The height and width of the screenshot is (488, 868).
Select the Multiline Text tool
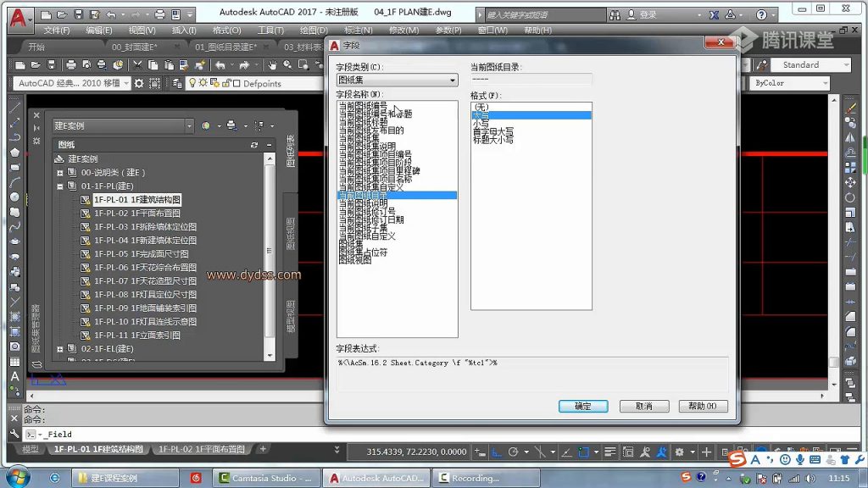pos(15,376)
